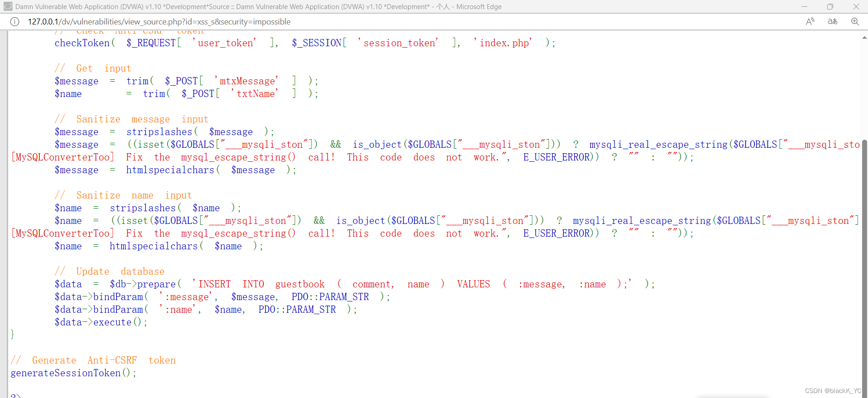This screenshot has height=398, width=868.
Task: Click bindParam( on the ':message' line
Action: (121, 297)
